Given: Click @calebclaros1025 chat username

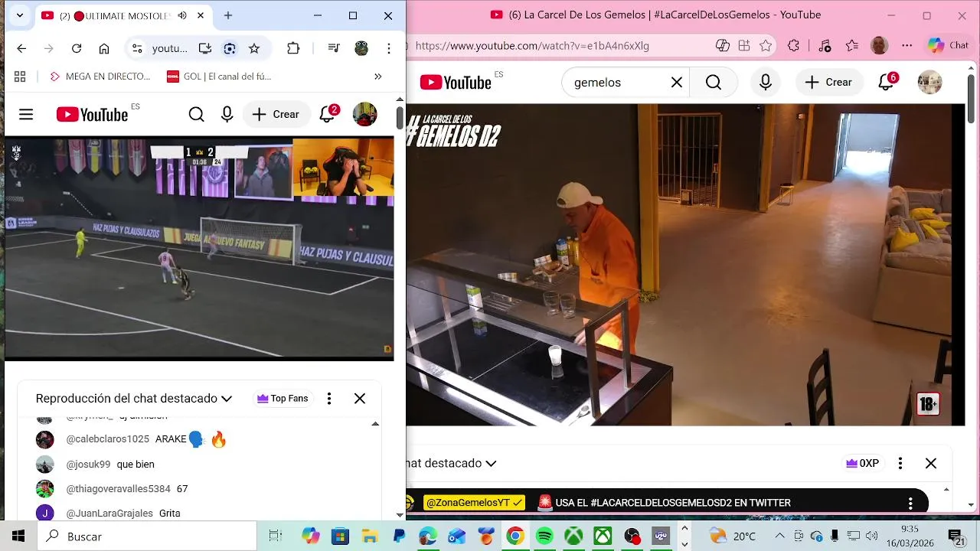Looking at the screenshot, I should pyautogui.click(x=108, y=439).
